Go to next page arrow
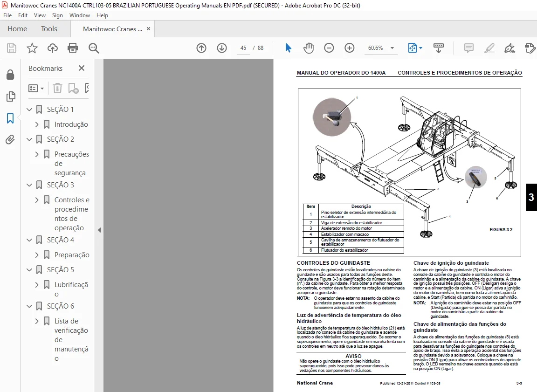This screenshot has width=537, height=392. click(x=222, y=48)
